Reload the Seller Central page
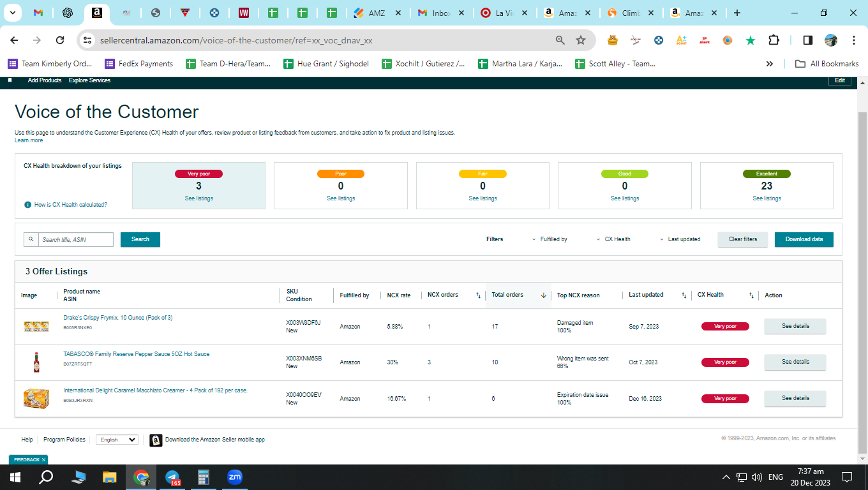This screenshot has height=490, width=868. pyautogui.click(x=60, y=40)
